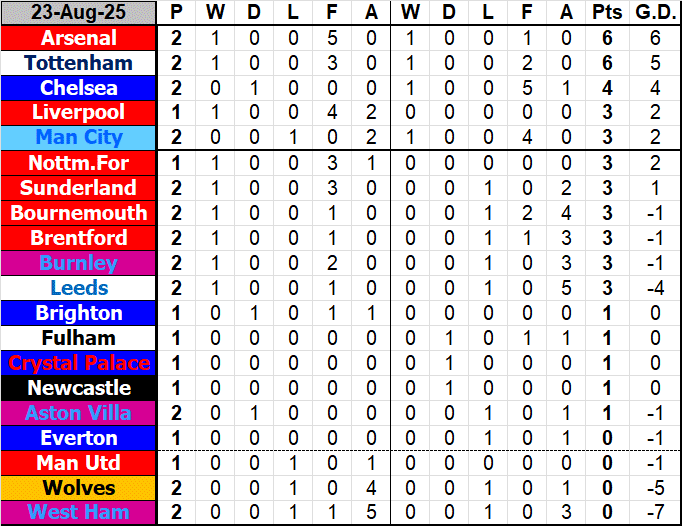The height and width of the screenshot is (526, 682).
Task: Select the Aston Villa row label
Action: tap(79, 413)
